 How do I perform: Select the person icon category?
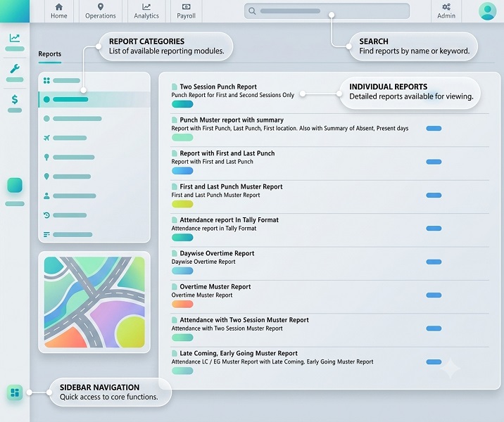pos(46,196)
